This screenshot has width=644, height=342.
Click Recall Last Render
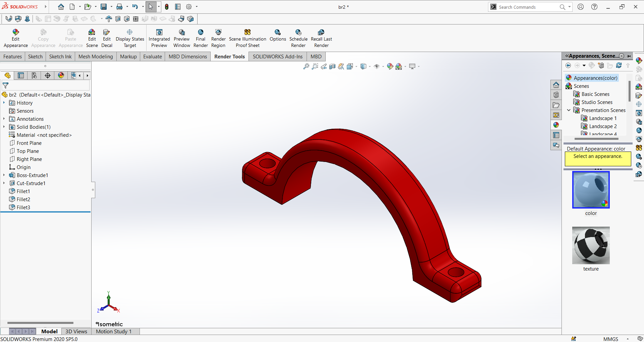[x=321, y=38]
